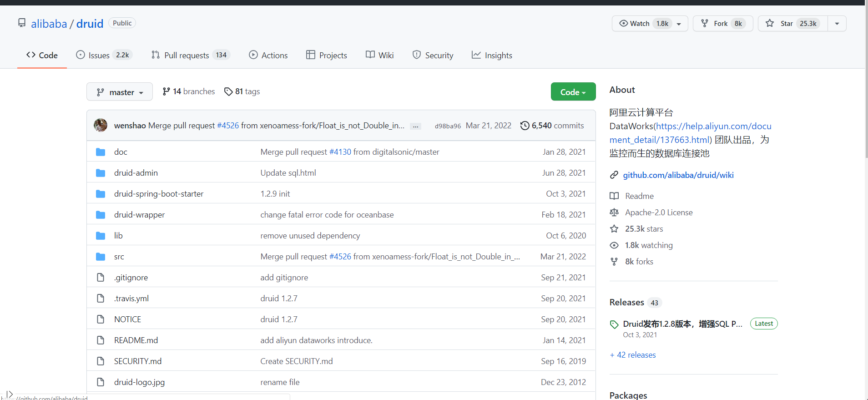Open the Issues tab
868x400 pixels.
pyautogui.click(x=104, y=55)
